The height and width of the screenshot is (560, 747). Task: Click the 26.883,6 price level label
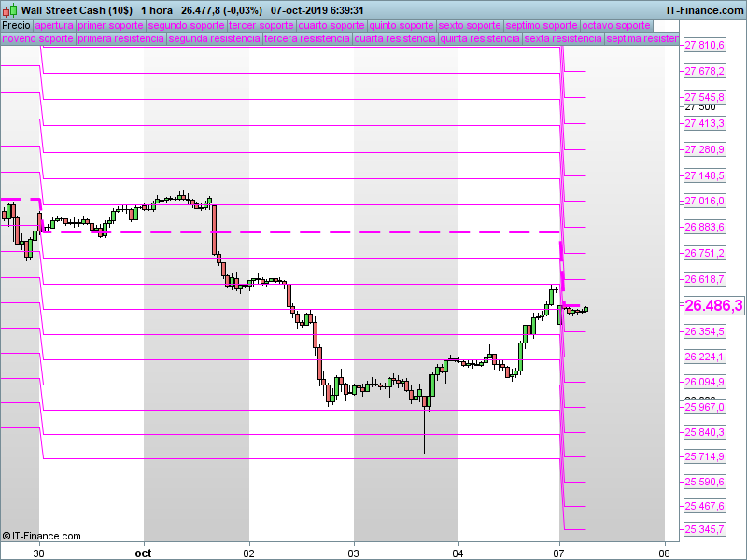[x=705, y=227]
